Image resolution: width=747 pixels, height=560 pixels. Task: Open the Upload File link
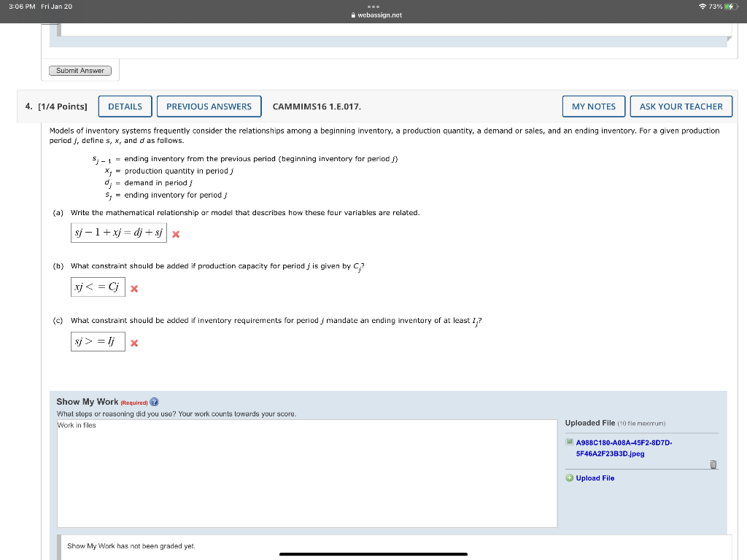click(594, 478)
